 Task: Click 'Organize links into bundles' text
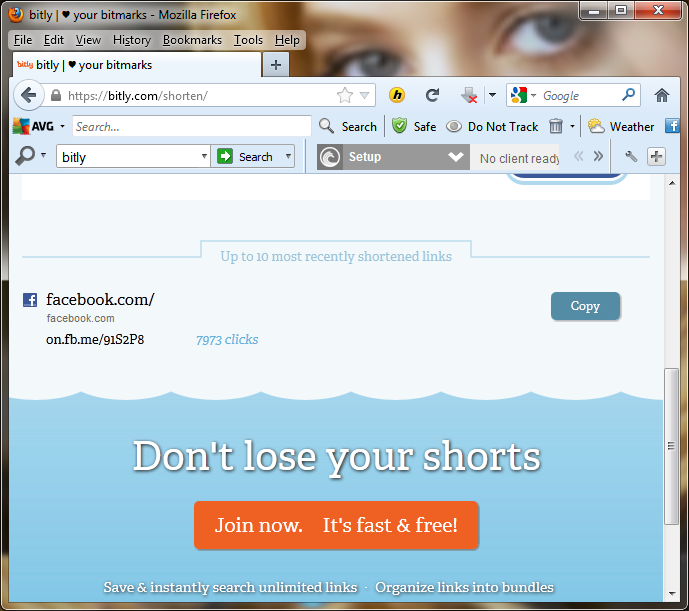(x=464, y=587)
